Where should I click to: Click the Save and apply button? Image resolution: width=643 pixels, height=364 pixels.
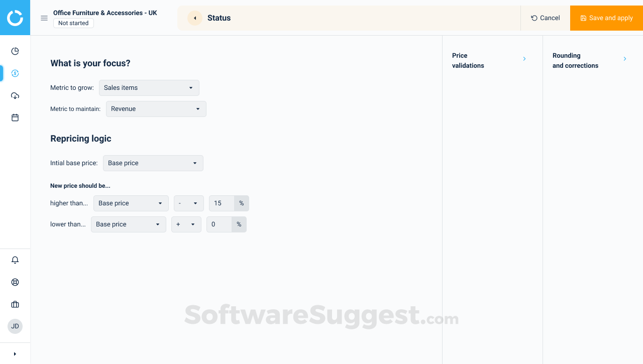(x=606, y=18)
